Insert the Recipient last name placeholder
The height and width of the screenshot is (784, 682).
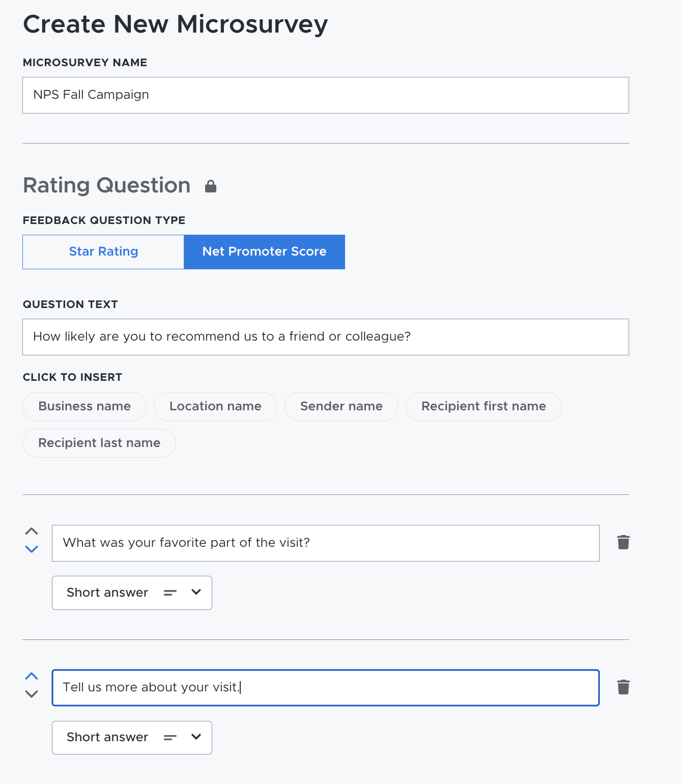99,443
